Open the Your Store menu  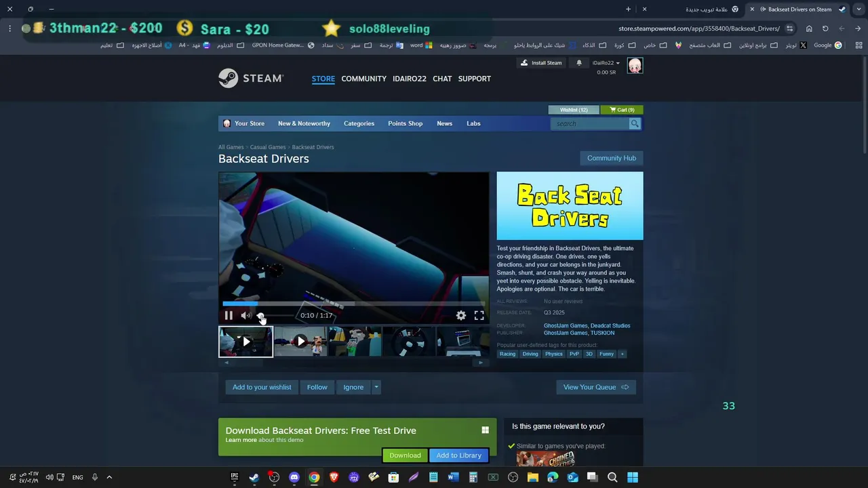pos(243,123)
